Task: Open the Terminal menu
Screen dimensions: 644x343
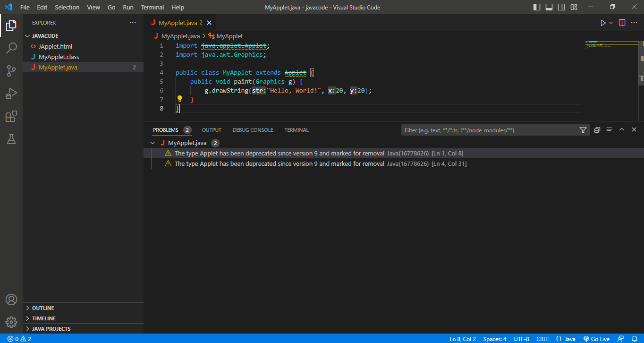Action: coord(153,7)
